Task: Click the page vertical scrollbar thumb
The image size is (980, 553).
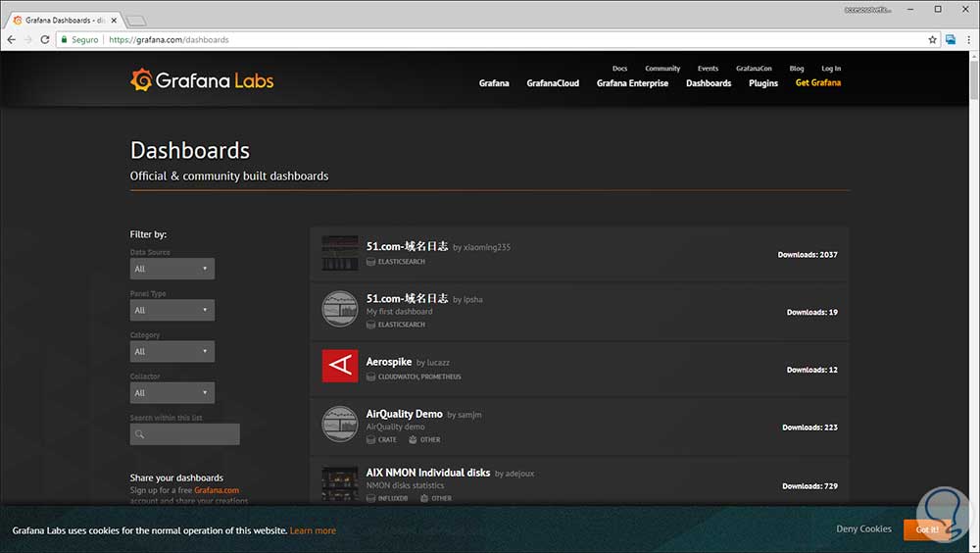Action: (974, 79)
